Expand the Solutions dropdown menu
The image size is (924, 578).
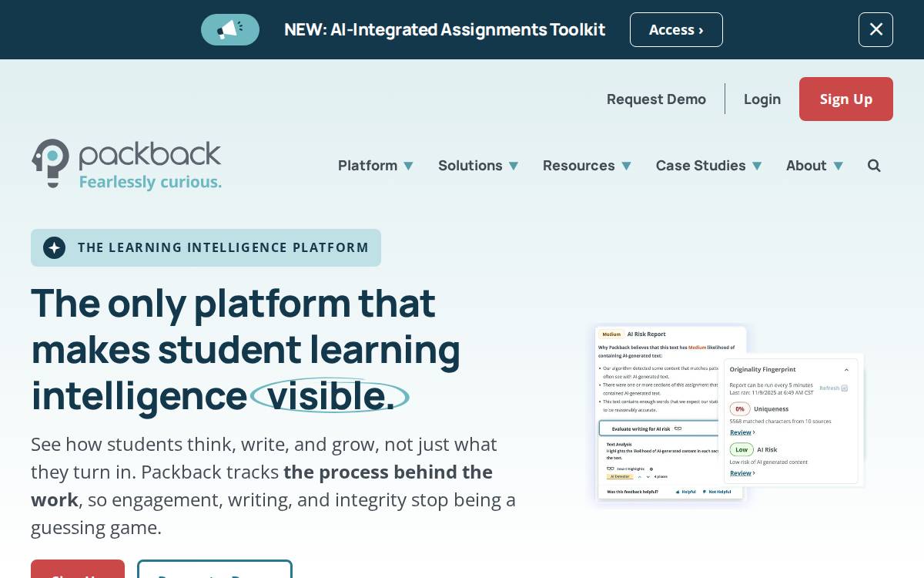point(478,166)
